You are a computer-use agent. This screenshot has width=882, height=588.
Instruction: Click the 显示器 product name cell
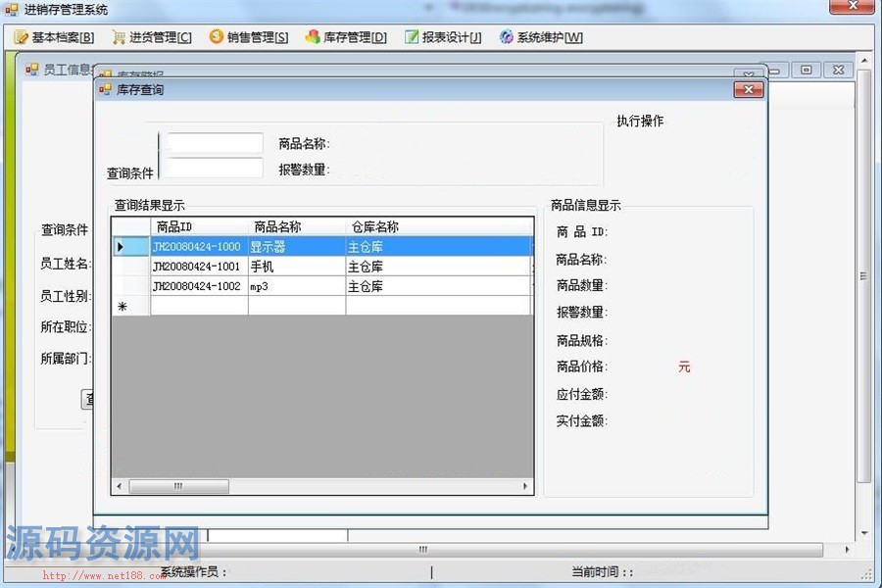pyautogui.click(x=296, y=246)
